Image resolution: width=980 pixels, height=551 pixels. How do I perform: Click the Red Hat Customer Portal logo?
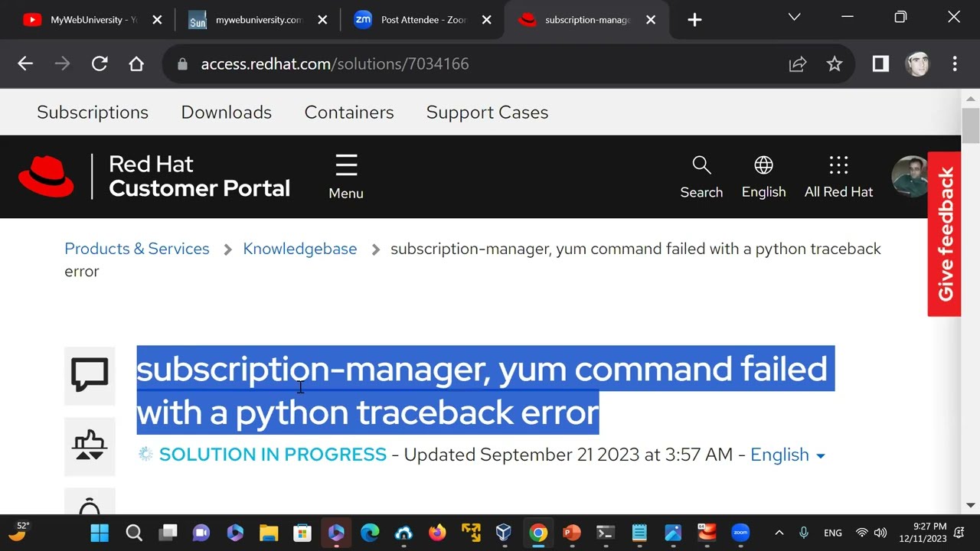click(154, 176)
